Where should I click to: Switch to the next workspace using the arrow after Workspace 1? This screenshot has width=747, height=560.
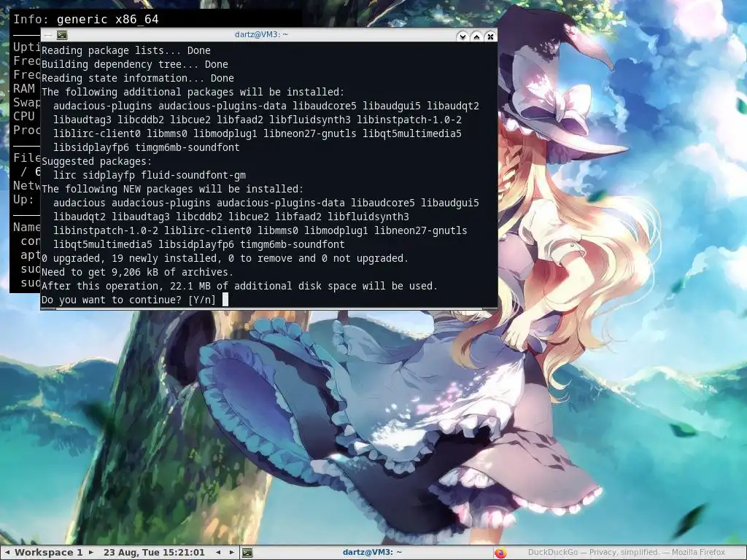91,553
